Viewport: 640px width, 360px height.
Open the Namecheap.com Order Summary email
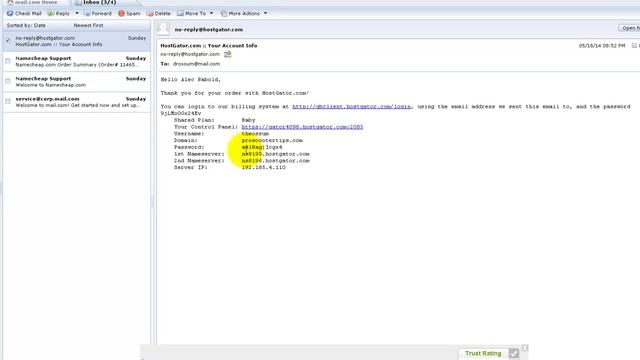tap(77, 62)
